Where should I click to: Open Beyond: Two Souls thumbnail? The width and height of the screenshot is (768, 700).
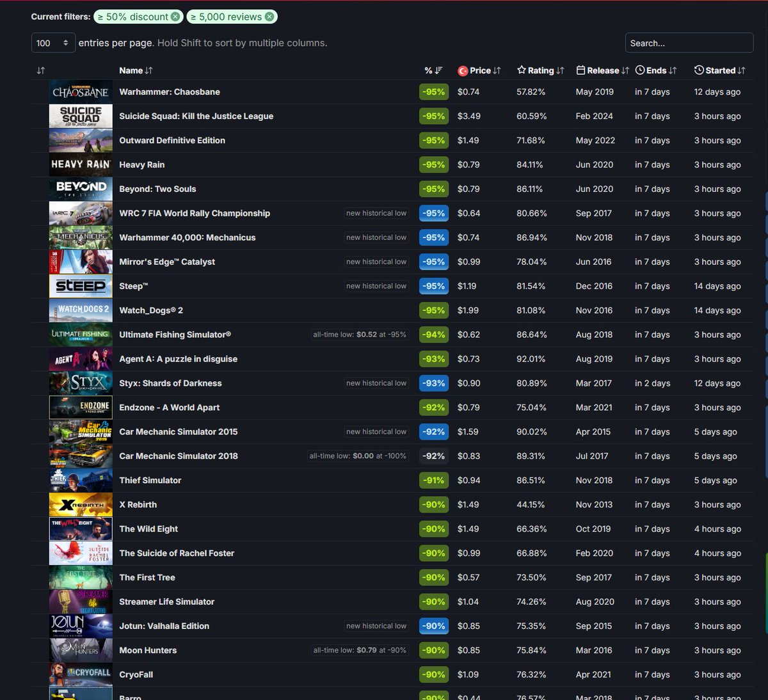pos(81,189)
